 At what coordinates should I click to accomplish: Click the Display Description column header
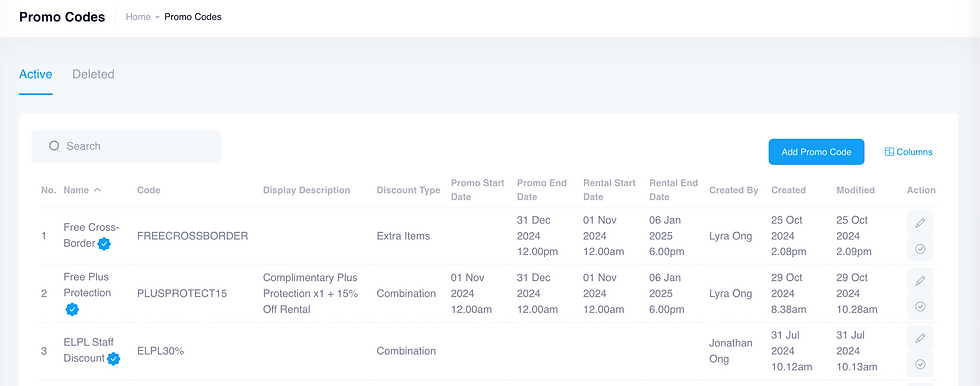[x=306, y=190]
